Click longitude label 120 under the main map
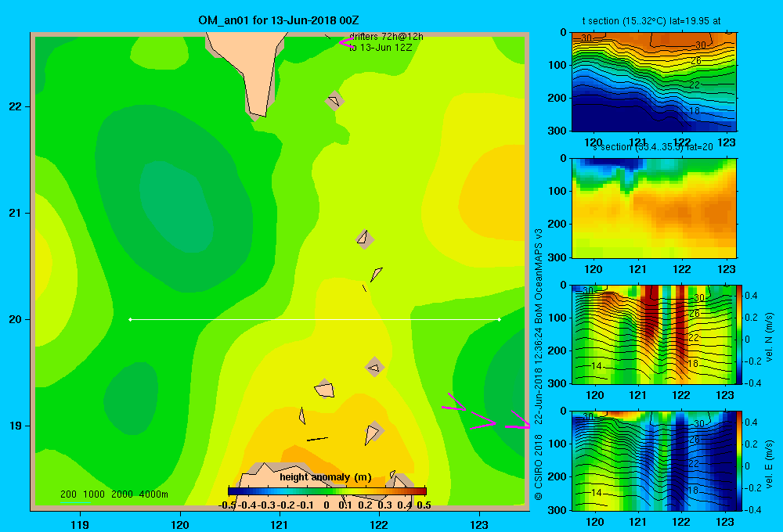The height and width of the screenshot is (532, 783). coord(180,524)
